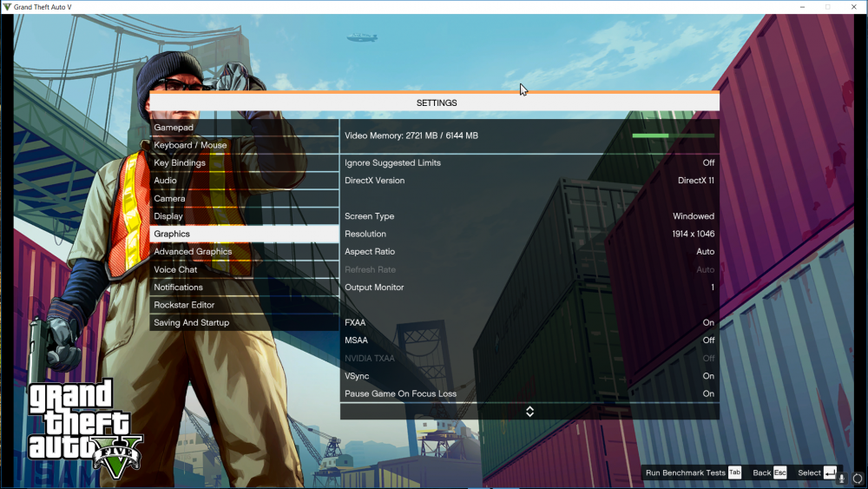Click the circular arrows icon in the bottom corner

coord(858,479)
